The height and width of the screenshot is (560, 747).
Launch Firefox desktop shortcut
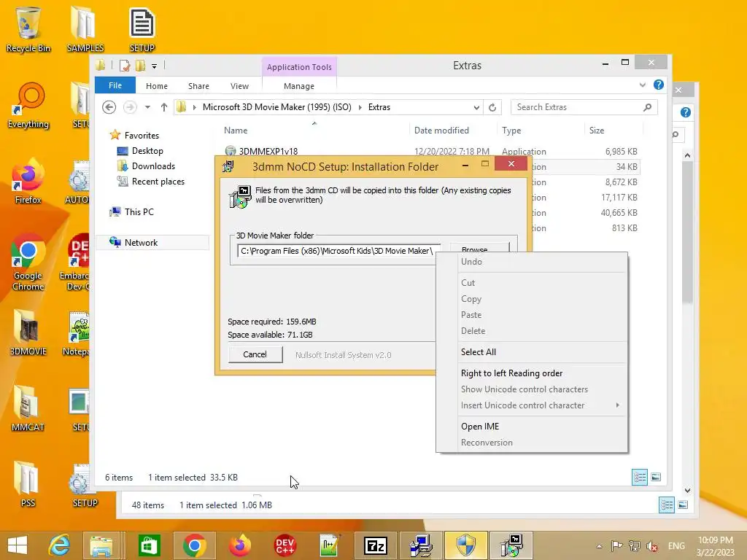28,181
